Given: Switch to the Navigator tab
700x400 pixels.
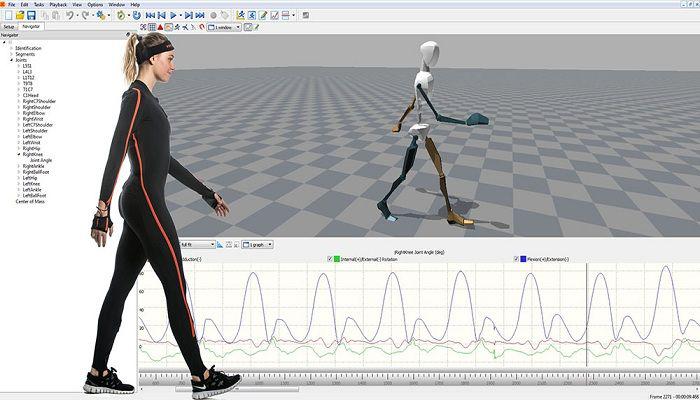Looking at the screenshot, I should 31,26.
